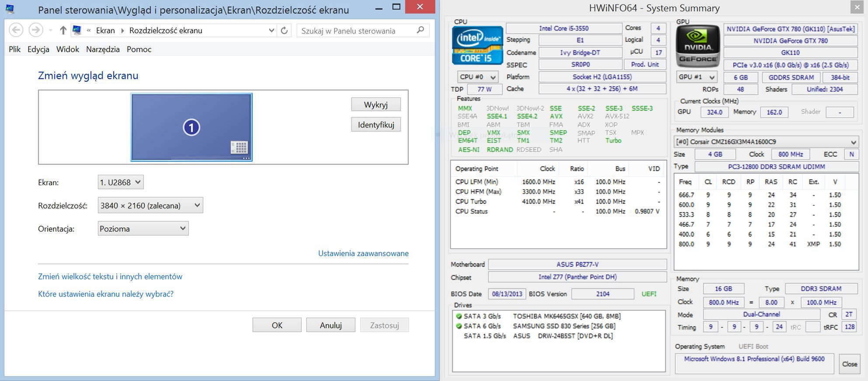Image resolution: width=868 pixels, height=381 pixels.
Task: Click the BIOS version 2104 field
Action: tap(603, 294)
